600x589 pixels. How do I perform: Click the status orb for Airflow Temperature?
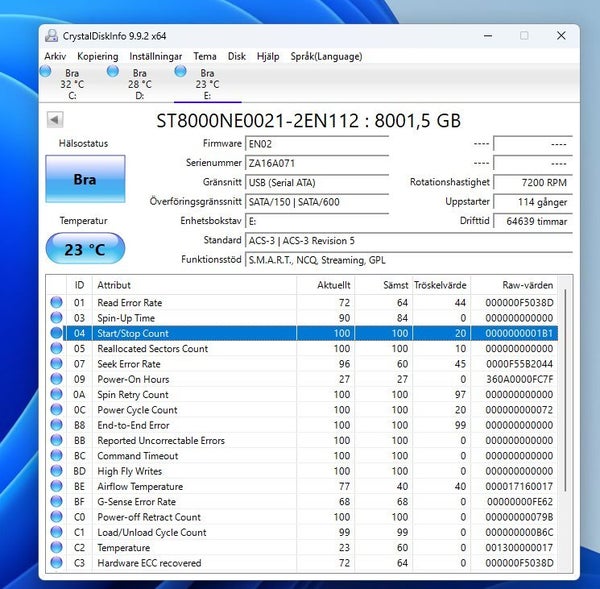click(x=56, y=486)
